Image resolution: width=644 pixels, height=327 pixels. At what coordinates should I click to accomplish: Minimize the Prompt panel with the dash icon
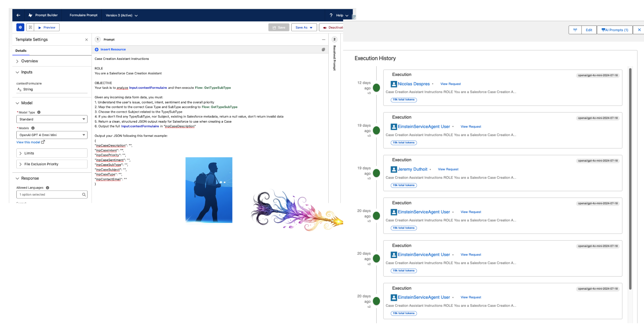pos(324,40)
